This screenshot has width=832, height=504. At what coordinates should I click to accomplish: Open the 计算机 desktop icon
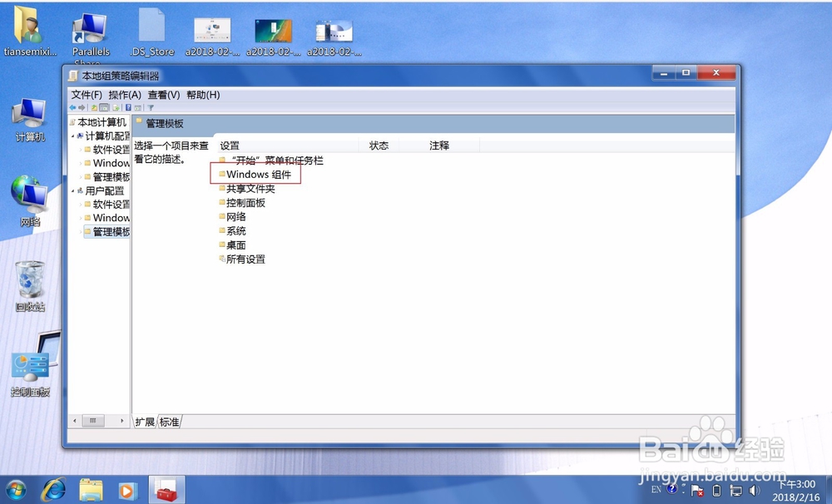tap(30, 120)
